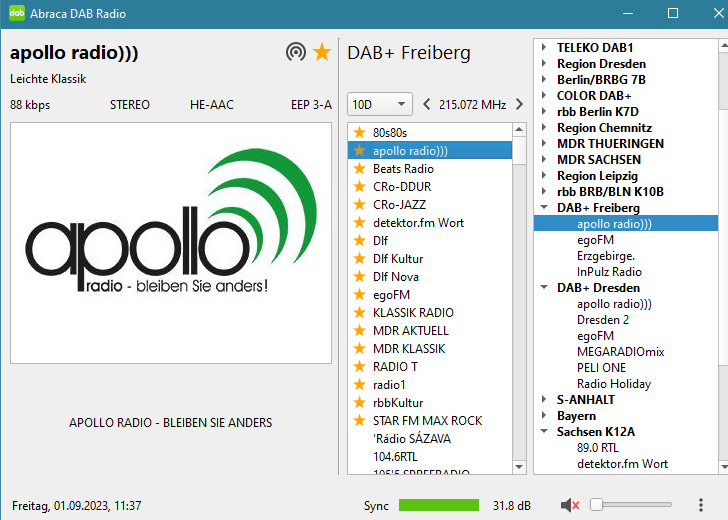The height and width of the screenshot is (520, 728).
Task: Unfavorite Beats Radio via its star icon
Action: pos(360,168)
